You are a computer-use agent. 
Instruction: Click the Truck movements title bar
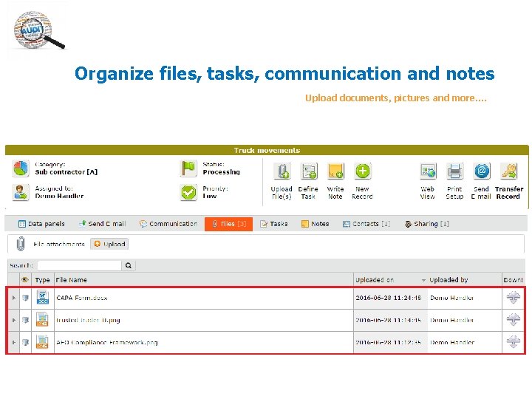point(267,150)
